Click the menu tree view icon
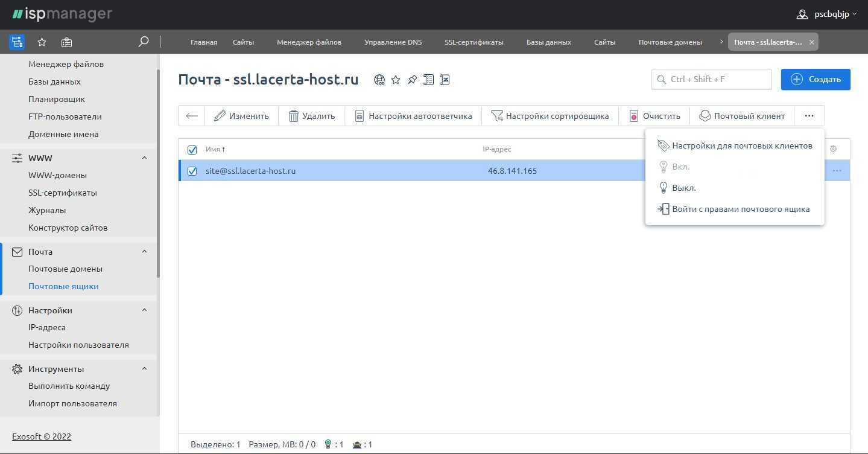Viewport: 868px width, 454px height. pos(17,42)
